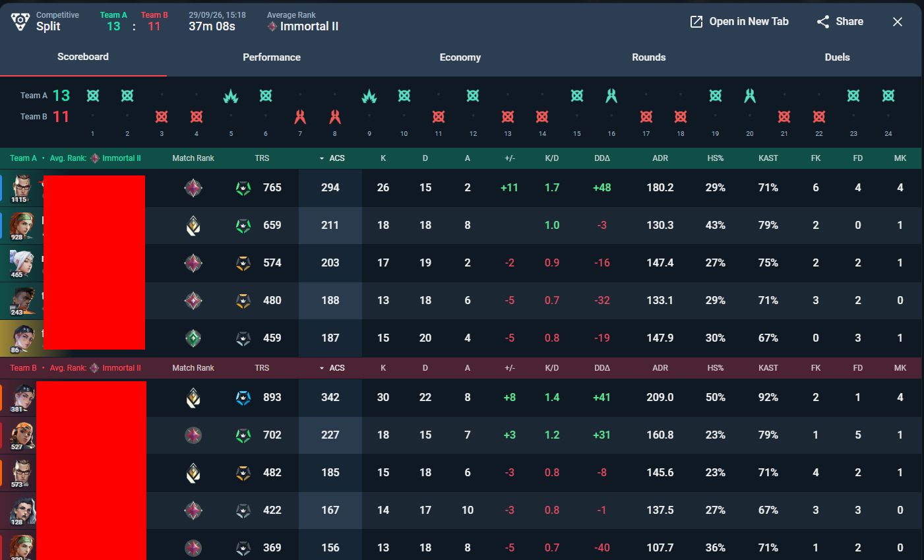Sort Team B by the KAST column header
Screen dimensions: 924x560
[768, 368]
